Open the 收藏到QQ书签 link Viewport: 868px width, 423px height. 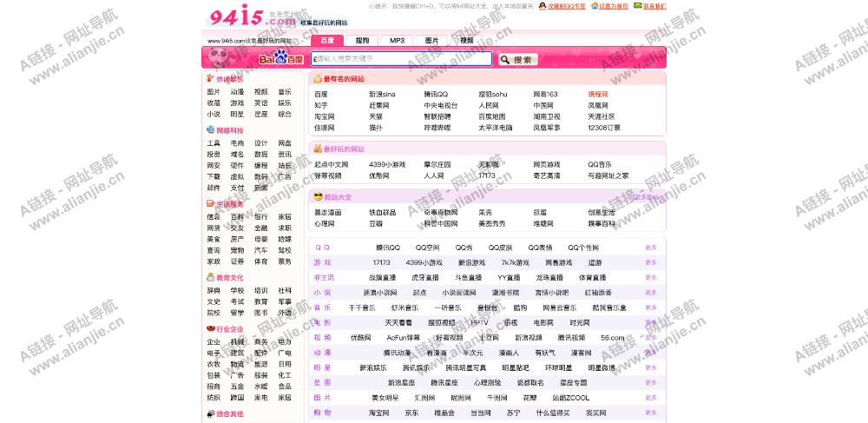pyautogui.click(x=566, y=6)
